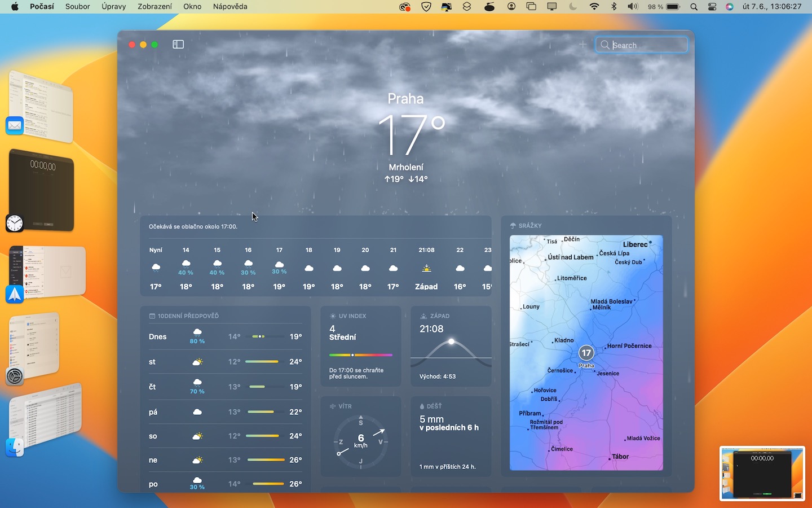Viewport: 812px width, 508px height.
Task: Select the Dnes row in 10-day forecast
Action: (x=226, y=337)
